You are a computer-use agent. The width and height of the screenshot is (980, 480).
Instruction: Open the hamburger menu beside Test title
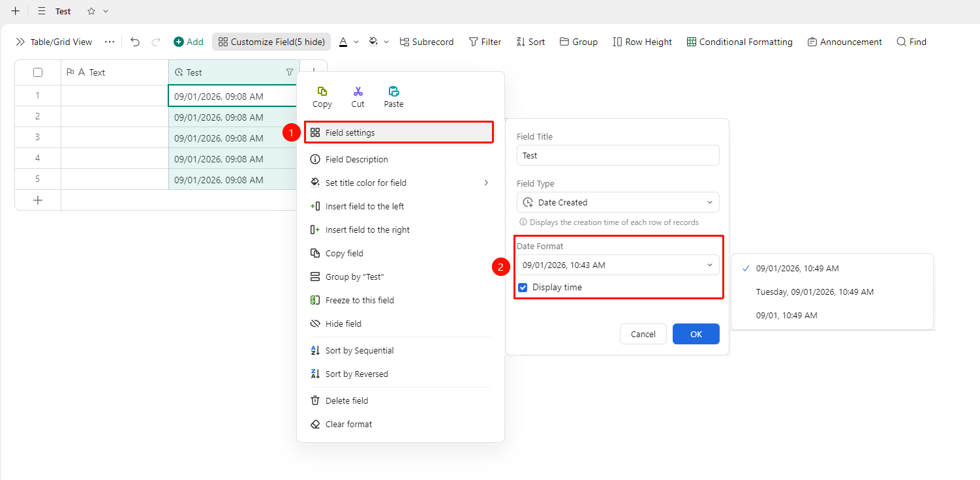point(42,11)
